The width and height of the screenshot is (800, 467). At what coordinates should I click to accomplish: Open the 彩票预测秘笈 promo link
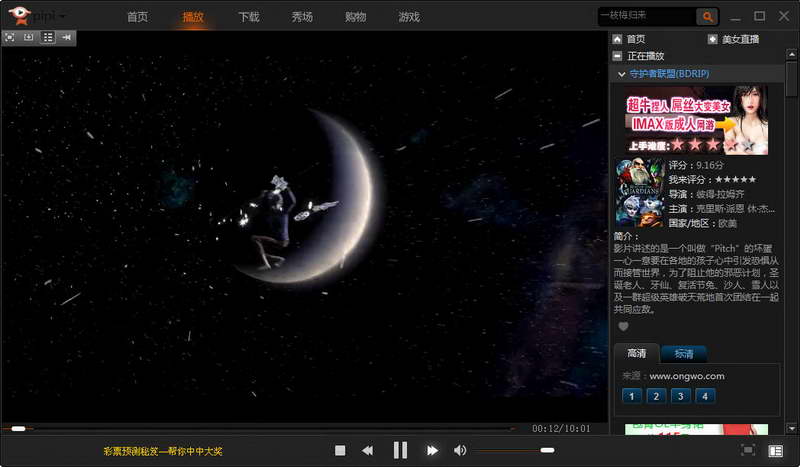click(163, 451)
